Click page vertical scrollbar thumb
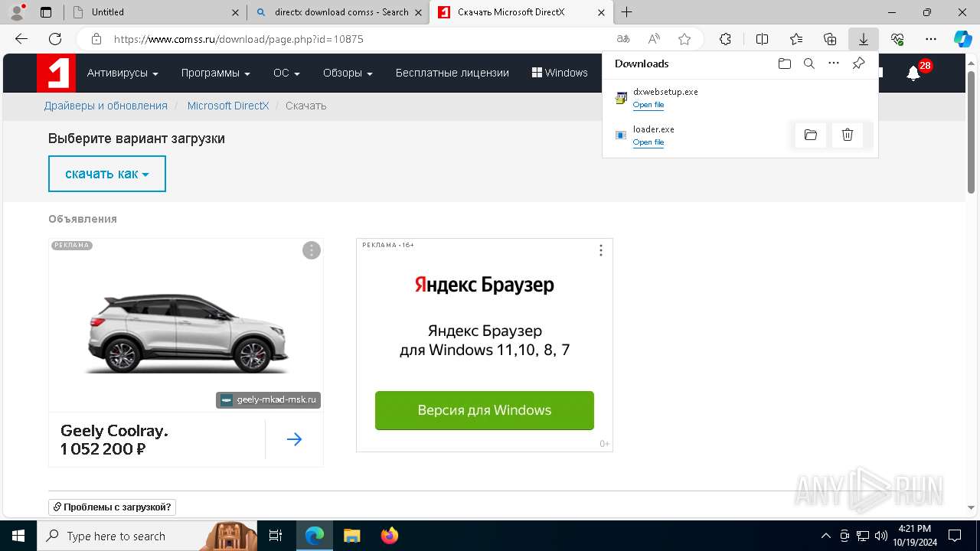 (972, 132)
